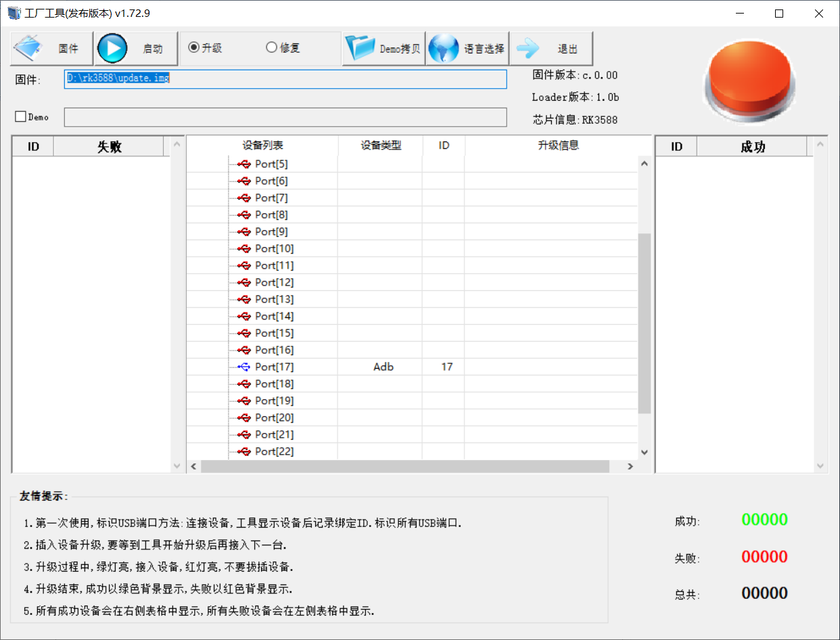Click the ID header in success table
The width and height of the screenshot is (840, 640).
(676, 147)
